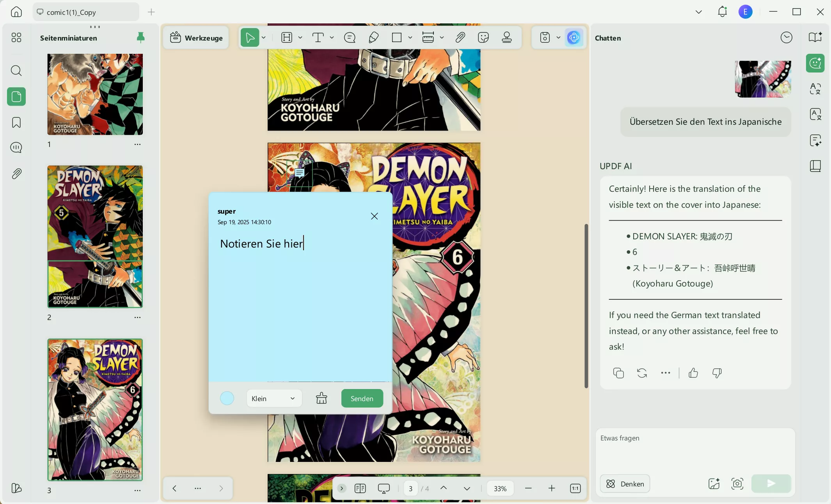Like the AI response with thumbs up
Viewport: 831px width, 504px height.
693,373
